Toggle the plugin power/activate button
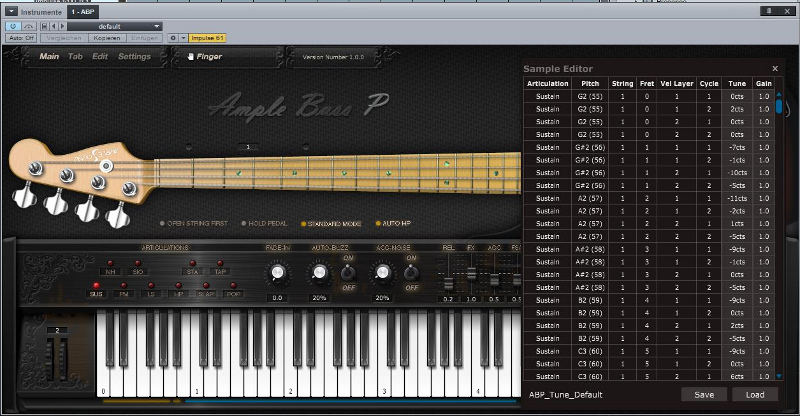The image size is (800, 416). tap(13, 26)
